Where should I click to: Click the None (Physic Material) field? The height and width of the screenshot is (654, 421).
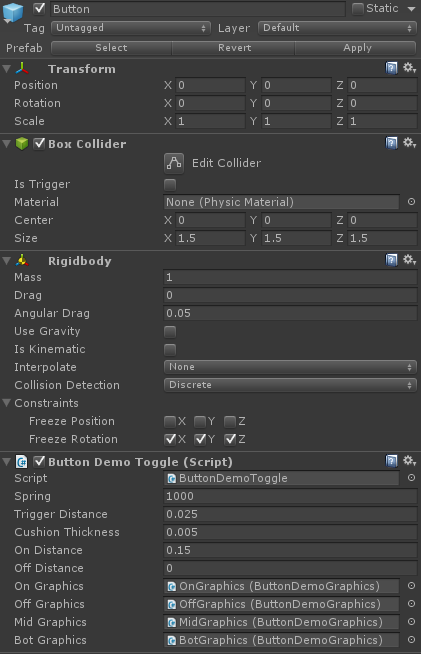click(281, 202)
